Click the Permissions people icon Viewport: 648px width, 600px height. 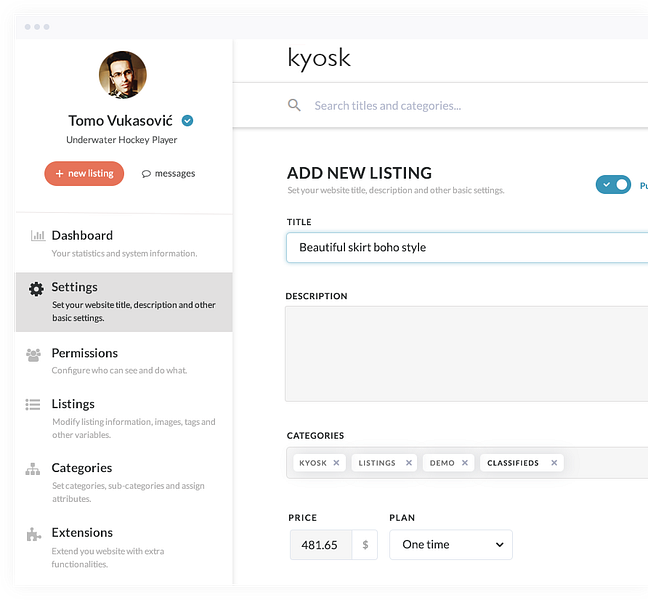(33, 355)
